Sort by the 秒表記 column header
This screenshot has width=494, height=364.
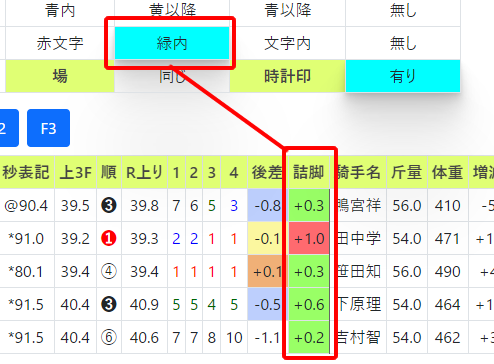pos(26,172)
